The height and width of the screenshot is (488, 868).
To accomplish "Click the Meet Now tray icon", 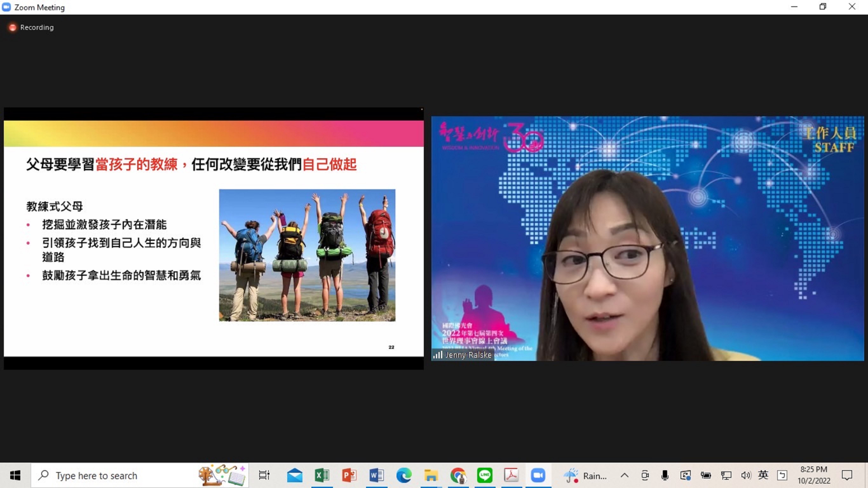I will tap(645, 476).
